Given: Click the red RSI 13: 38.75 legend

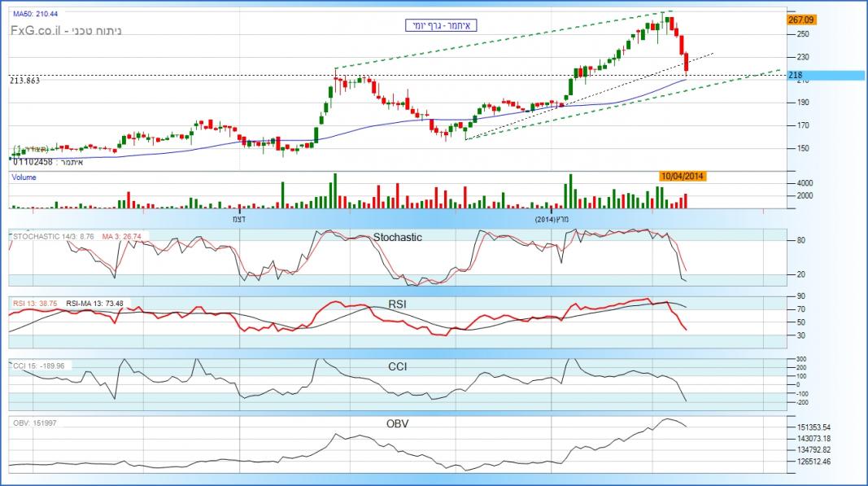Looking at the screenshot, I should 35,303.
